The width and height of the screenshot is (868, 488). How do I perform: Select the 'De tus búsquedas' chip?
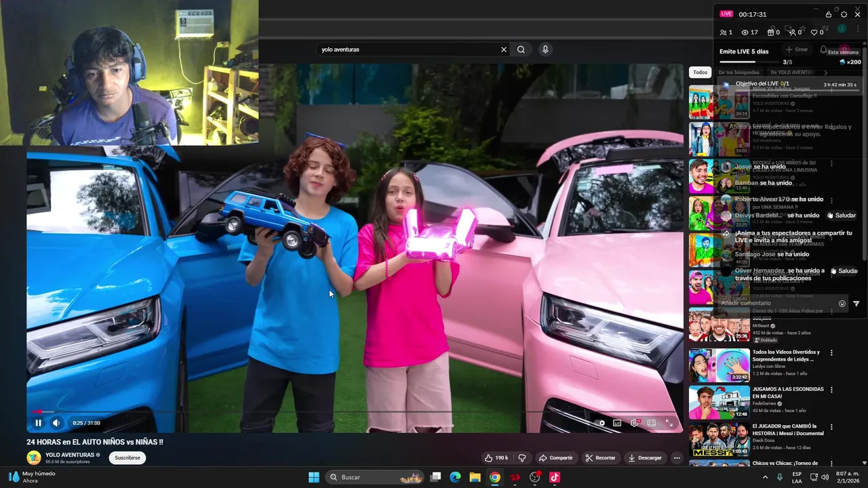pyautogui.click(x=738, y=73)
